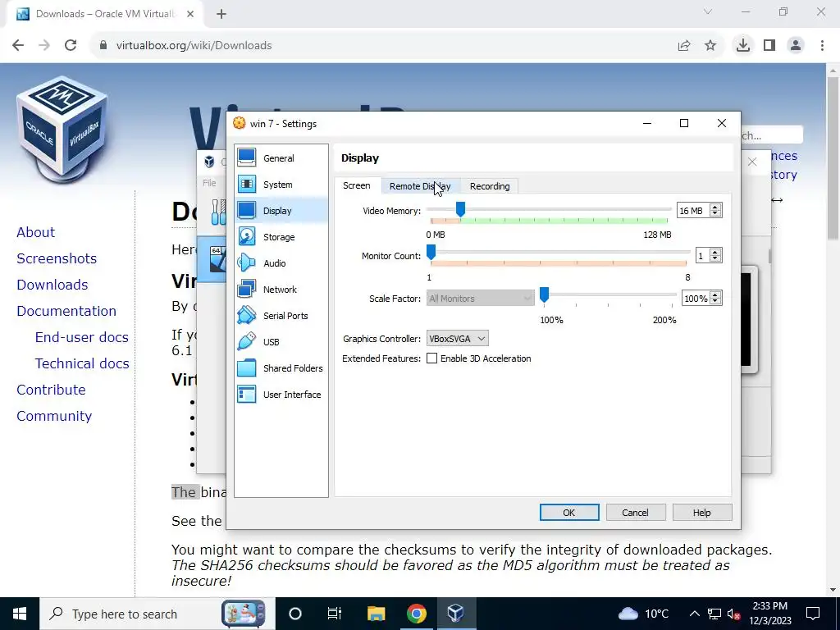The image size is (840, 630).
Task: Click Help in Settings dialog
Action: pyautogui.click(x=702, y=512)
